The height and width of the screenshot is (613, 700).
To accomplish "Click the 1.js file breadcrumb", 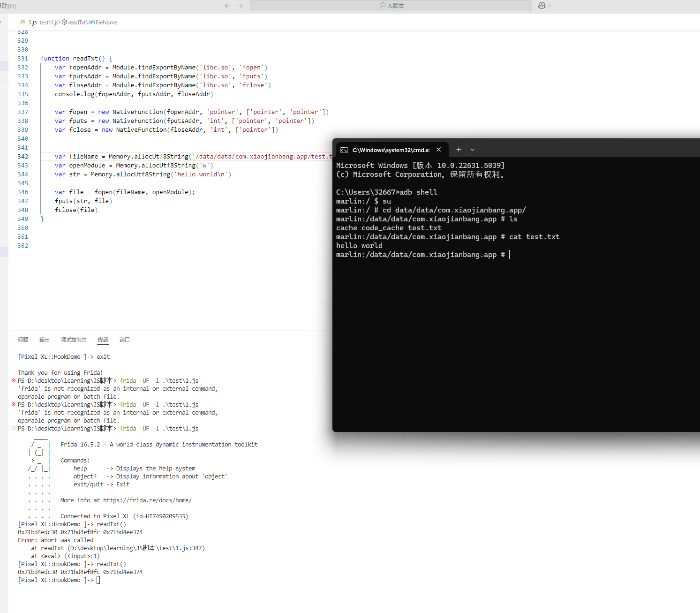I will point(32,23).
